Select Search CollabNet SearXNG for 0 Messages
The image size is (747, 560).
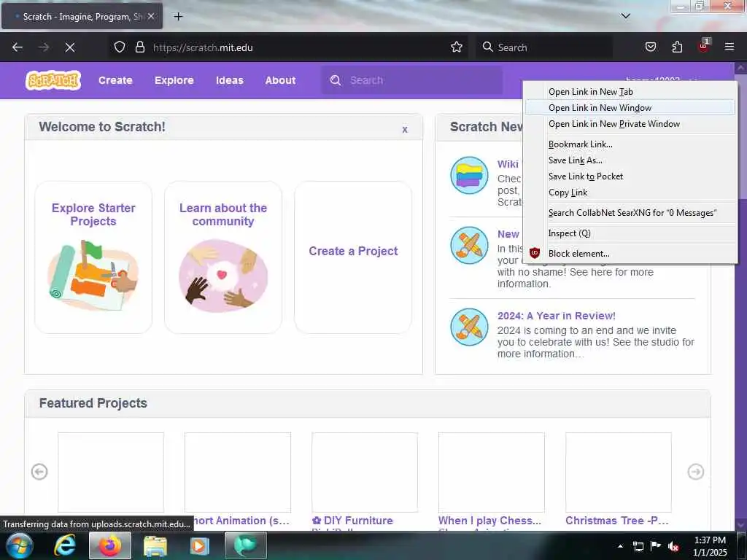pyautogui.click(x=630, y=213)
